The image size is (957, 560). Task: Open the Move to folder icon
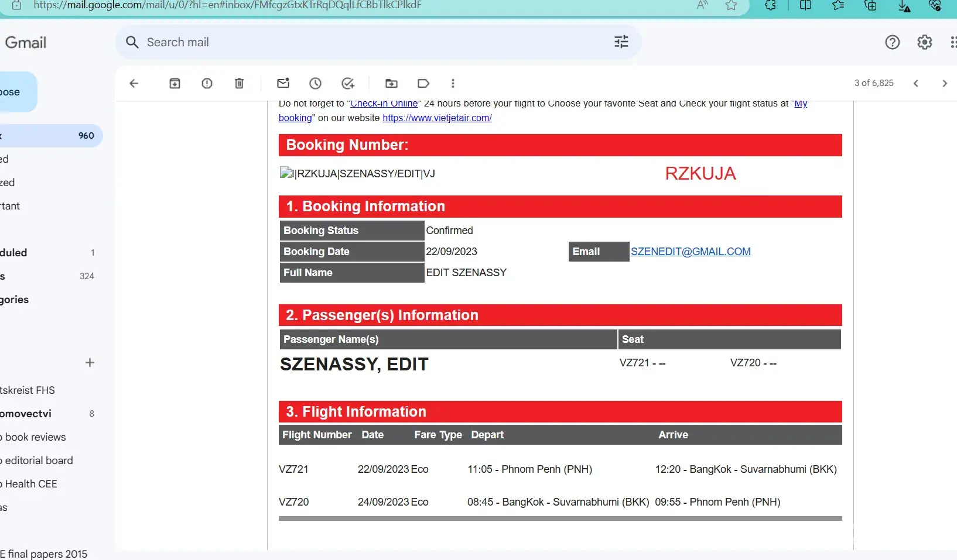391,83
